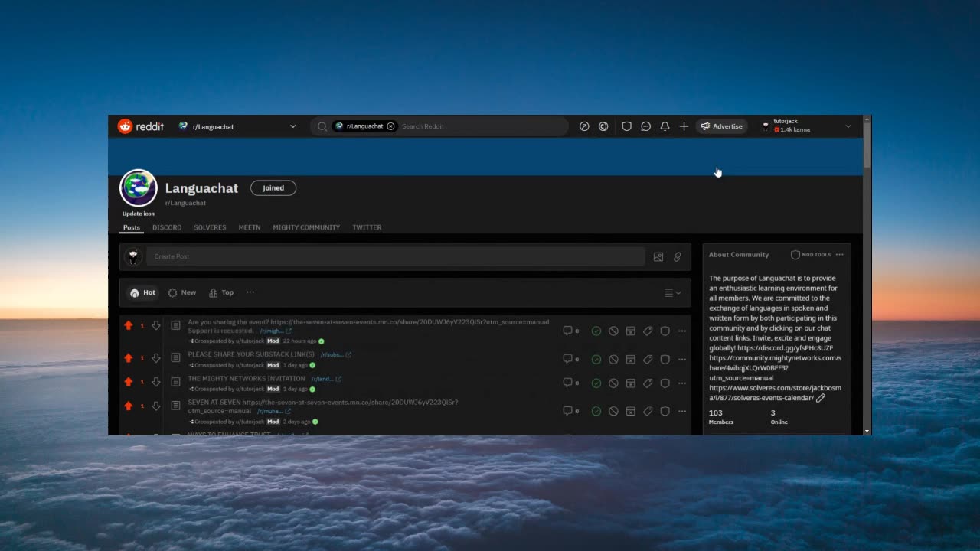Click the Reddit logo home link
Viewport: 980px width, 551px height.
pos(141,126)
